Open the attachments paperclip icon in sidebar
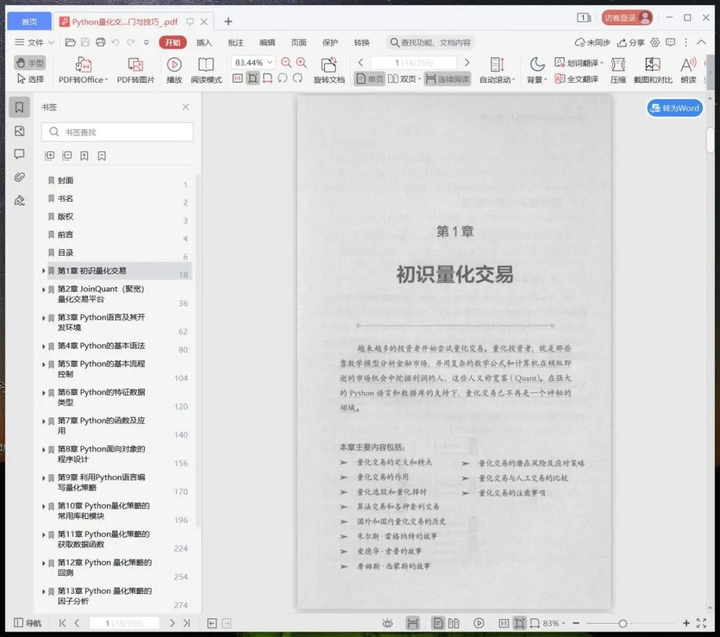Viewport: 720px width, 637px height. coord(19,177)
